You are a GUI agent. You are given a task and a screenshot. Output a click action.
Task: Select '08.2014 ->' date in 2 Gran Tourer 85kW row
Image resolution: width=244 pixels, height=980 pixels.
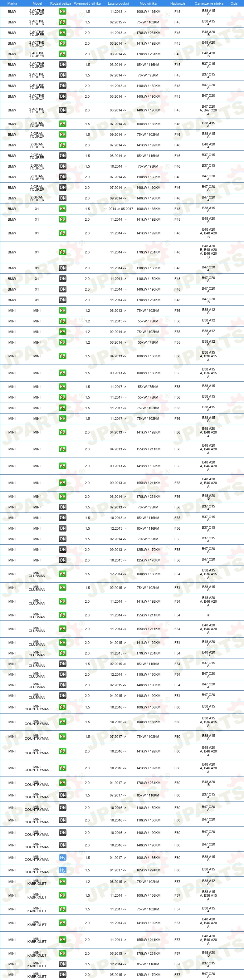[118, 156]
